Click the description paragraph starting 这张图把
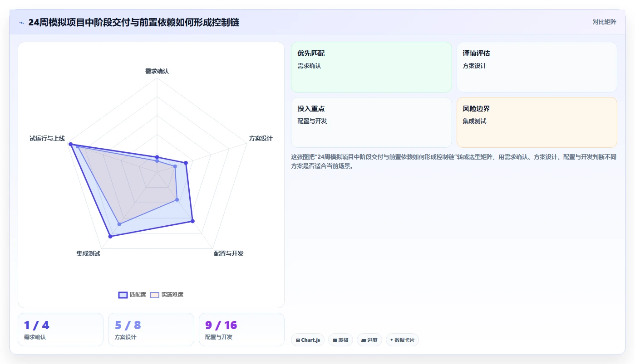This screenshot has width=635, height=364. click(x=453, y=161)
